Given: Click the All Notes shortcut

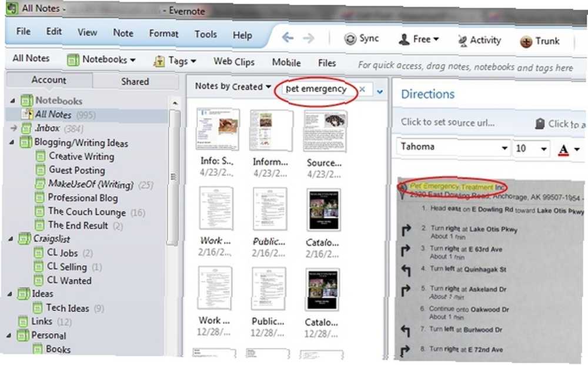Looking at the screenshot, I should (31, 58).
